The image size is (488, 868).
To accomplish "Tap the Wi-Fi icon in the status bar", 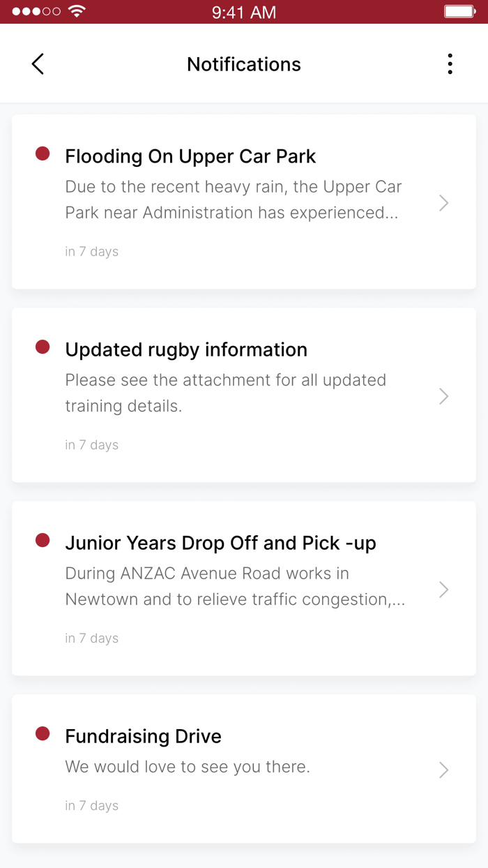I will click(76, 11).
